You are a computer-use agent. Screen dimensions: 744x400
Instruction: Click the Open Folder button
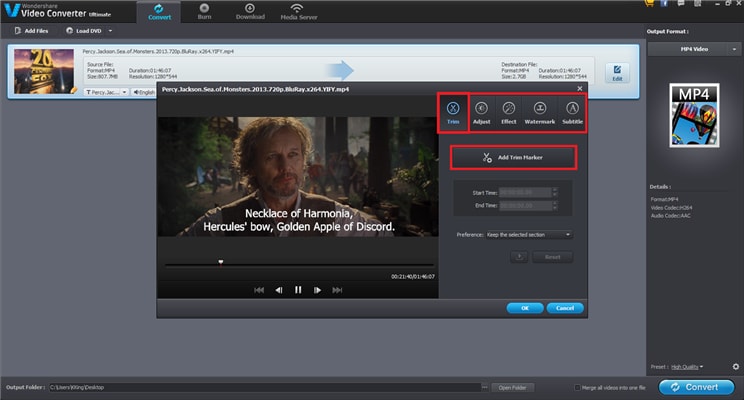(512, 388)
